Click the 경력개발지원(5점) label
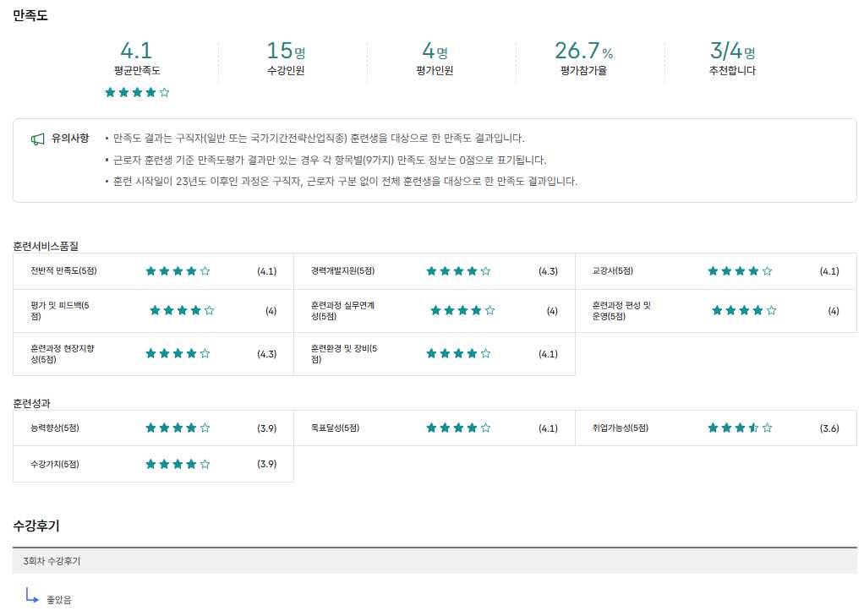864x616 pixels. 342,271
